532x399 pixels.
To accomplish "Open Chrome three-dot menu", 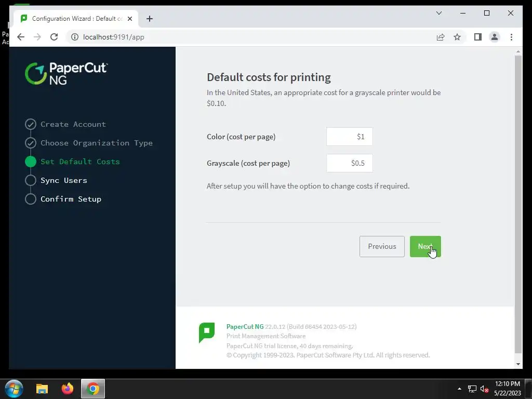I will click(x=511, y=37).
